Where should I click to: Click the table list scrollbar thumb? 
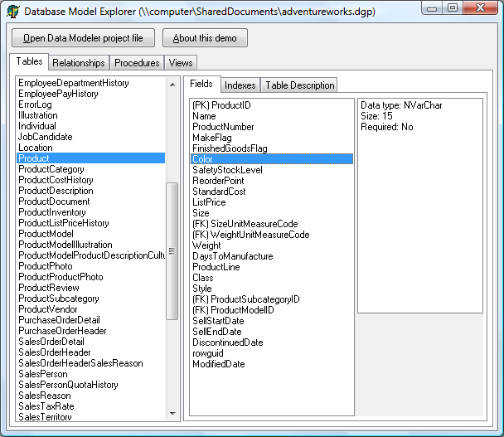(x=172, y=249)
